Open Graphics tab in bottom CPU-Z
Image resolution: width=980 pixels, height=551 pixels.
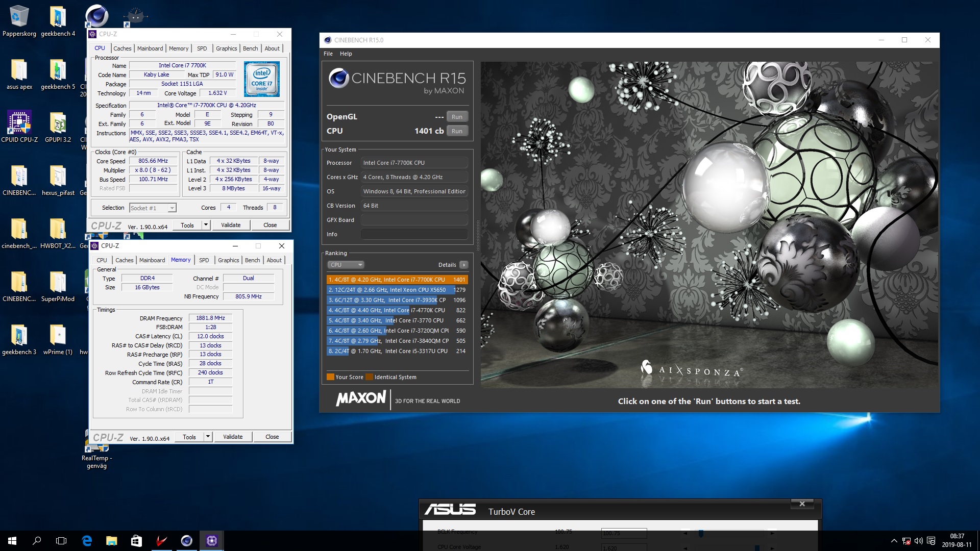[x=228, y=260]
